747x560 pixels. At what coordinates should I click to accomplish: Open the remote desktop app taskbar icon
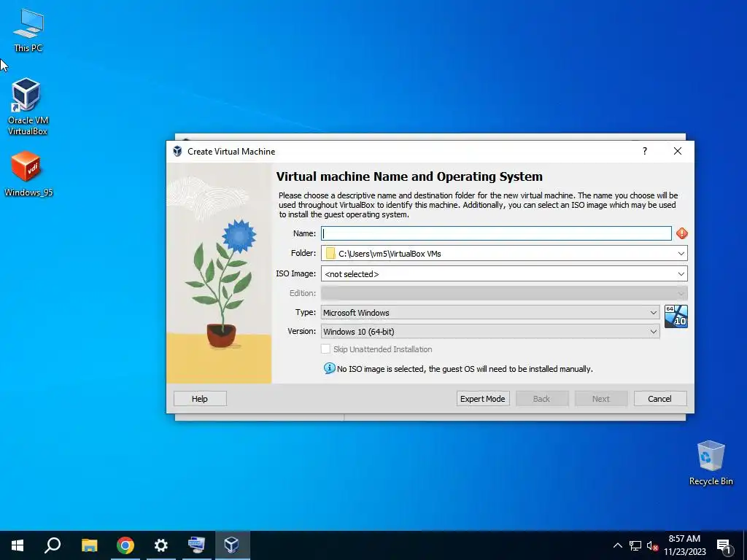tap(196, 545)
